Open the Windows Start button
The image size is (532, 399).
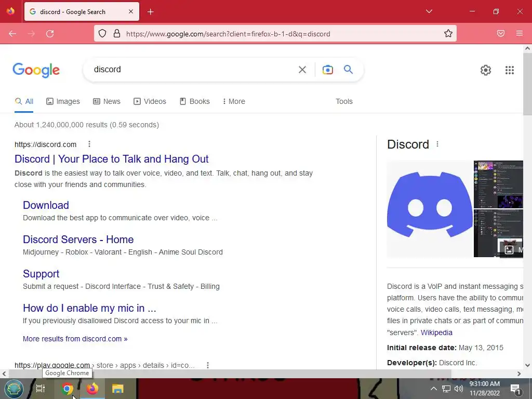(14, 389)
